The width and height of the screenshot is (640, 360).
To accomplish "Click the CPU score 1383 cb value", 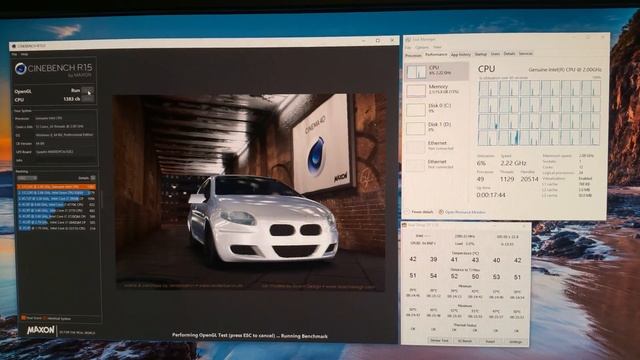I will [71, 99].
